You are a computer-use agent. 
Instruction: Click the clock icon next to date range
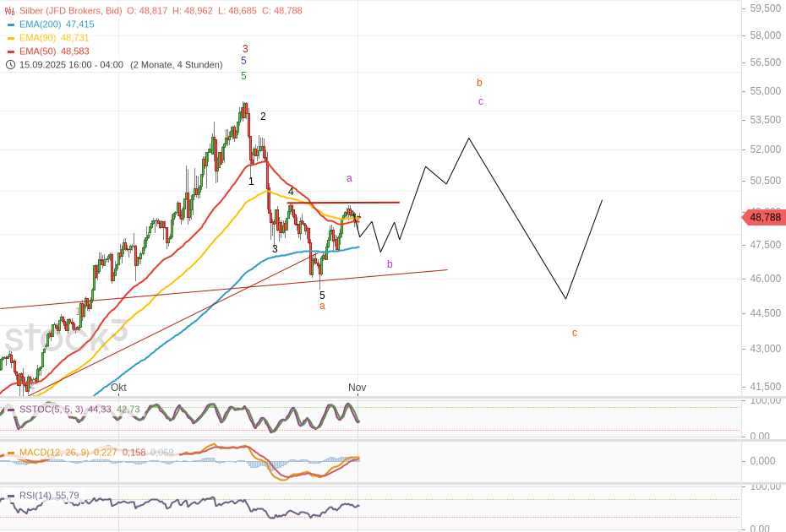[x=10, y=65]
